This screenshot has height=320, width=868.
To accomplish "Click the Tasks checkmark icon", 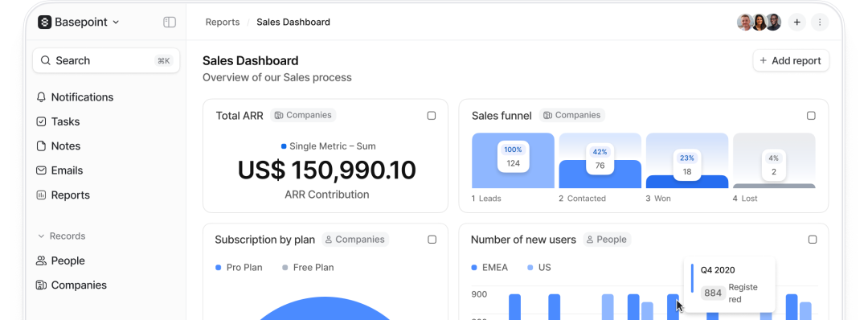I will [41, 121].
